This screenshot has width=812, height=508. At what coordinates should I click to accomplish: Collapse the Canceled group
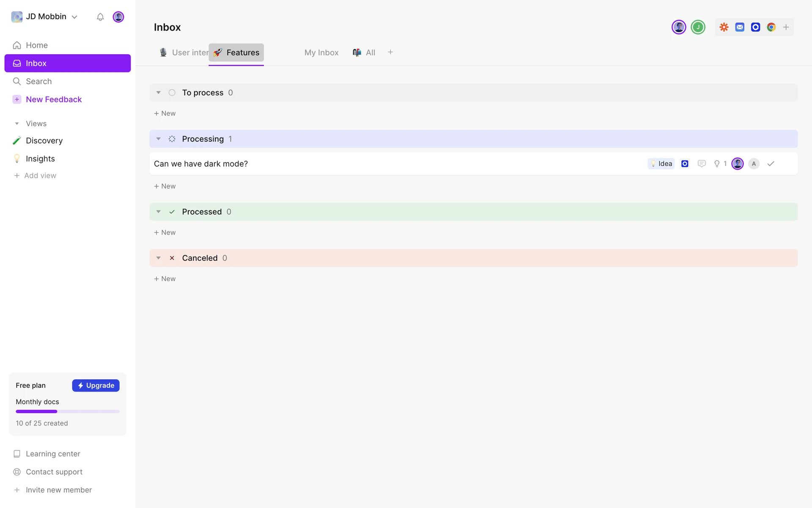click(159, 258)
